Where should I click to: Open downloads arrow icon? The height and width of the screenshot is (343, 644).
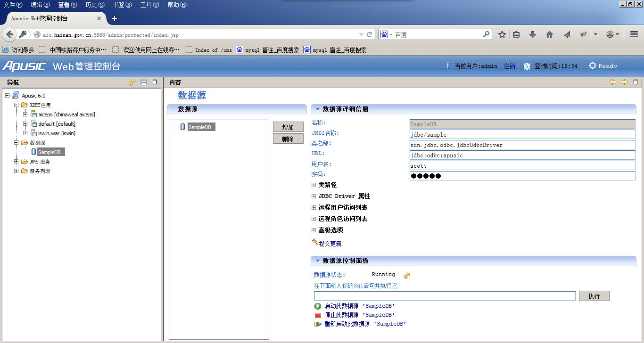533,34
